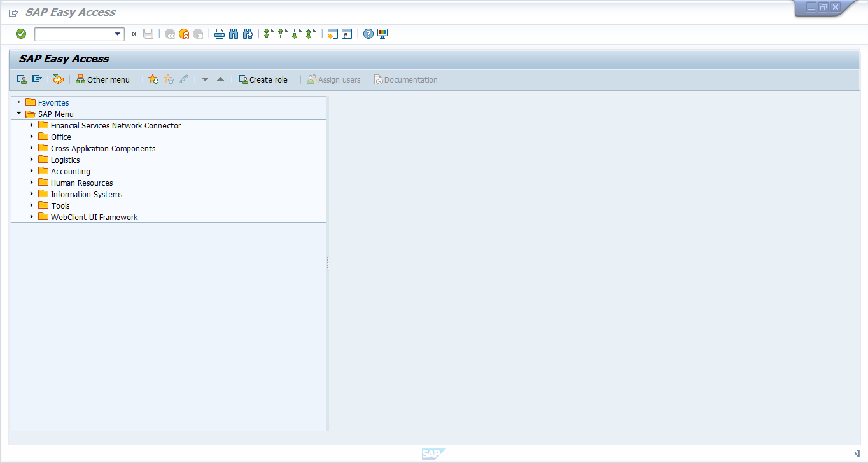The width and height of the screenshot is (868, 463).
Task: Click Move Favorites Down arrow icon
Action: point(205,79)
